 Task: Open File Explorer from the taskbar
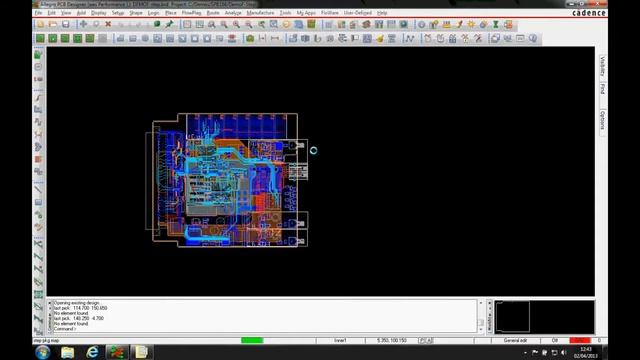(x=67, y=352)
